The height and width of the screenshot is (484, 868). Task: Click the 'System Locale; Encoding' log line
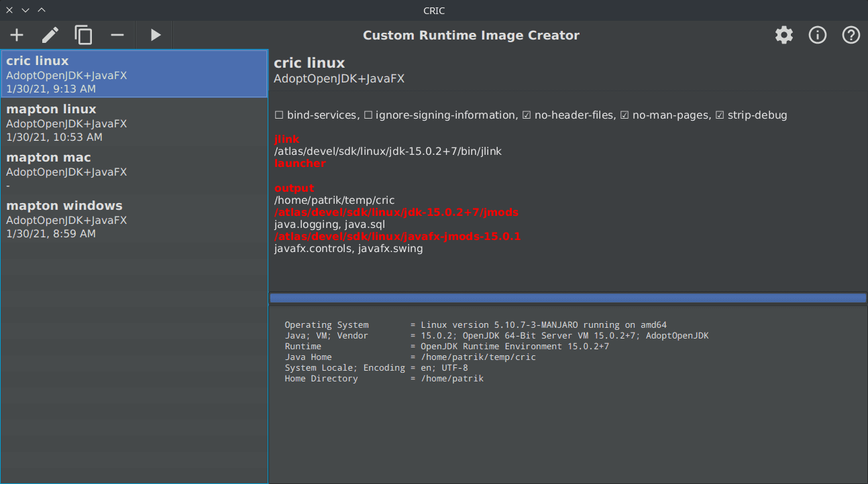coord(376,368)
